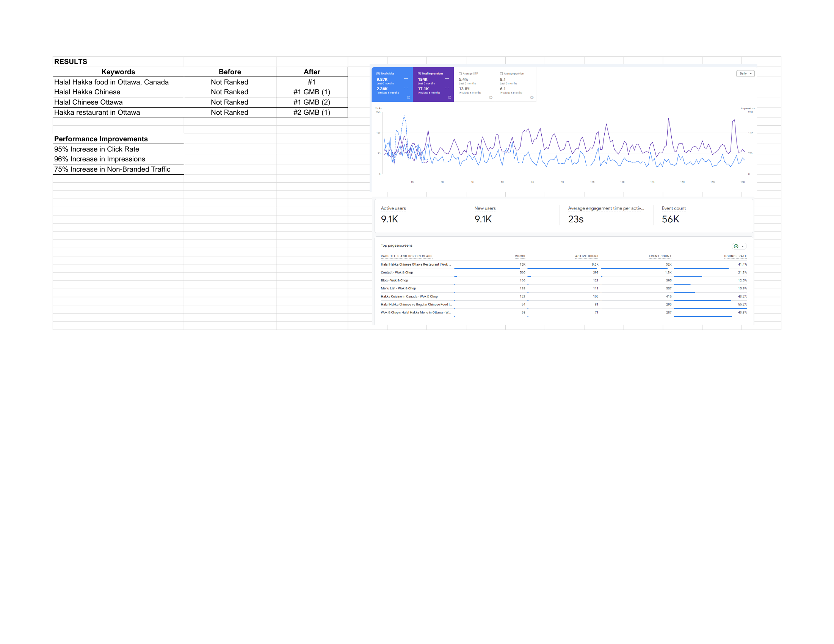Image resolution: width=834 pixels, height=644 pixels.
Task: Enable the Average CTR checkbox
Action: [460, 73]
